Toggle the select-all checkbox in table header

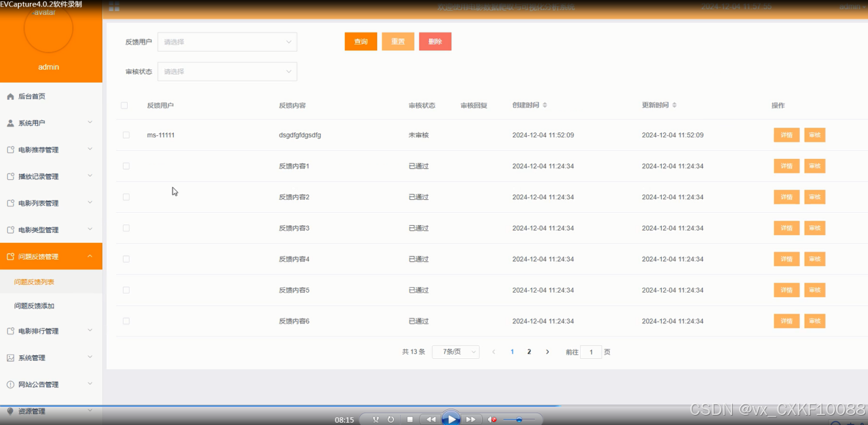point(124,105)
